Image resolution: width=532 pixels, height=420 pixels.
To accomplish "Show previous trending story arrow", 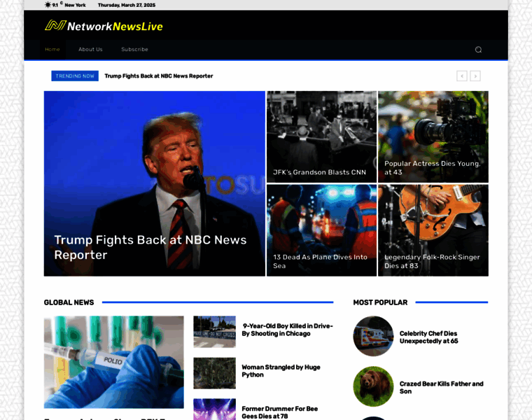I will pos(462,76).
